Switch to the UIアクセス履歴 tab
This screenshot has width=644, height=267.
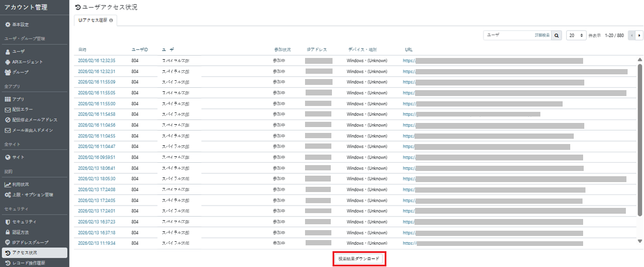tap(93, 20)
